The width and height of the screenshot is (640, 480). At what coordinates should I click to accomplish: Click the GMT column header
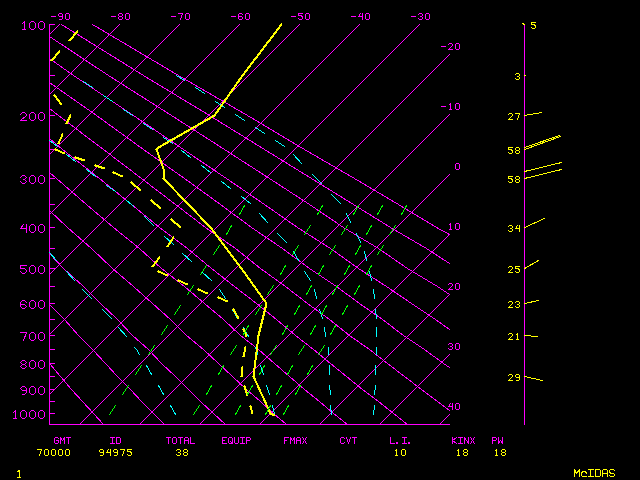62,440
